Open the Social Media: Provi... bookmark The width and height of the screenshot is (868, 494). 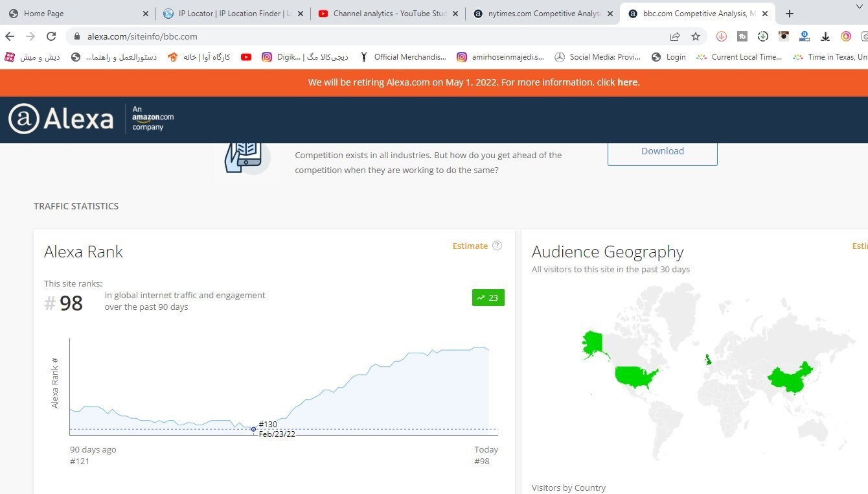(x=598, y=57)
